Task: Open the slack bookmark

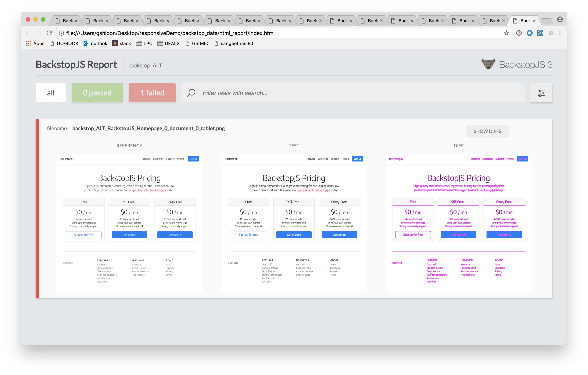Action: (122, 43)
